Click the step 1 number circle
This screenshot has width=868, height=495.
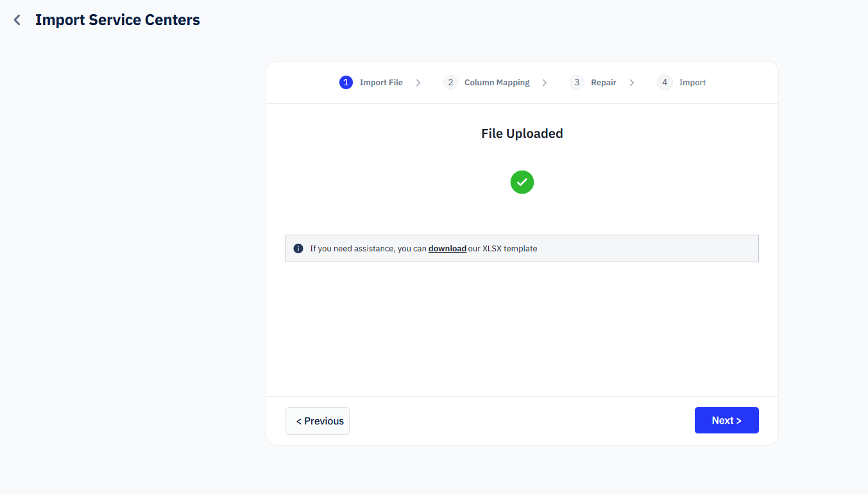point(346,83)
